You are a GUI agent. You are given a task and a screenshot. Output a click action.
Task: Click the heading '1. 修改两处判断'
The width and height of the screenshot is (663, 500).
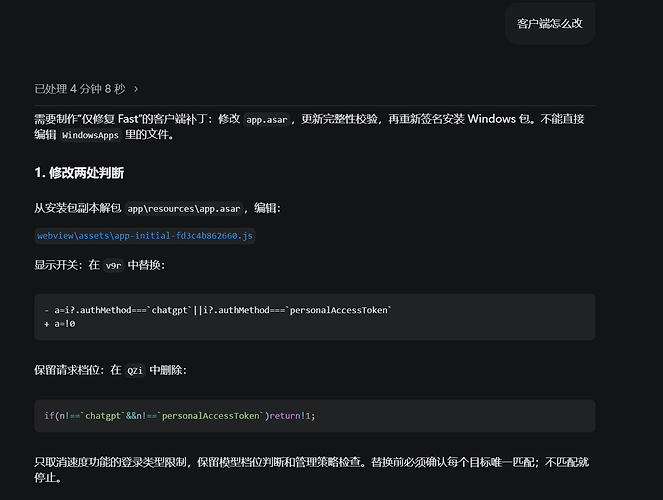[79, 173]
